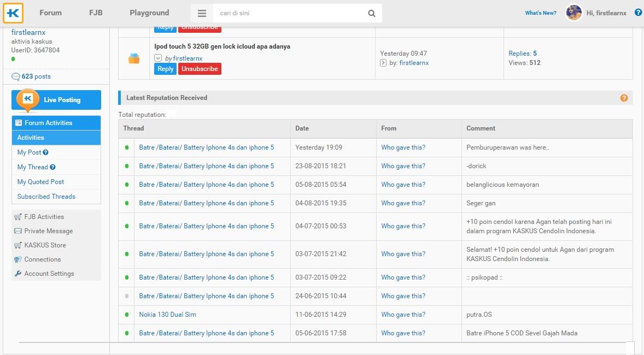Click the KASKUS Store cart icon

17,245
